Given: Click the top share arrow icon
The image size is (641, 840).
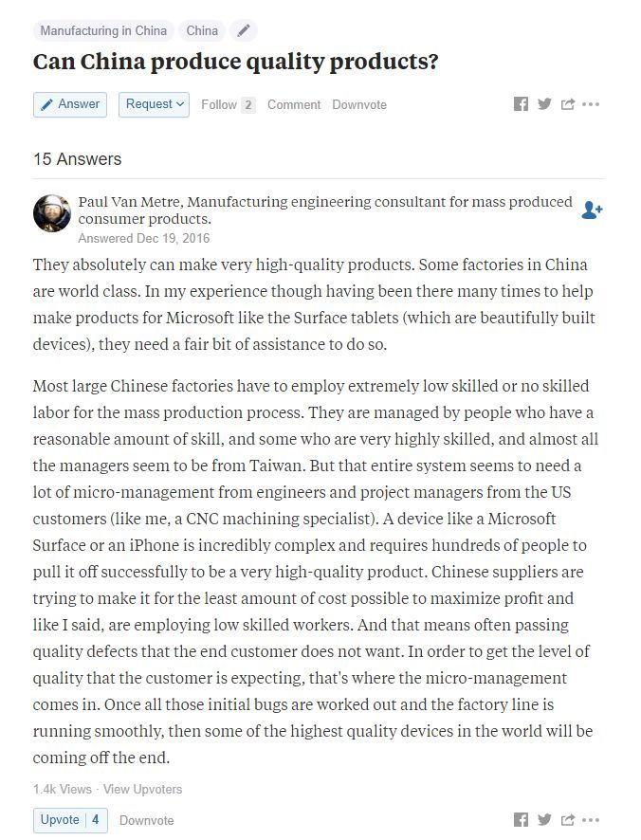Looking at the screenshot, I should coord(568,104).
